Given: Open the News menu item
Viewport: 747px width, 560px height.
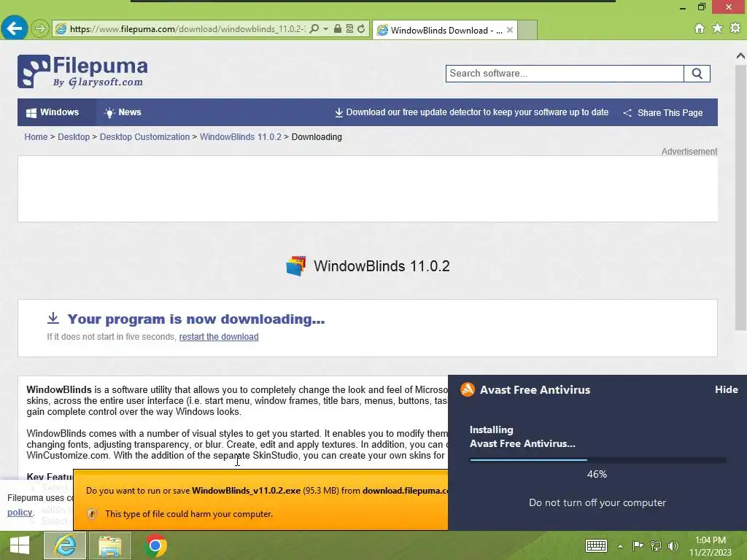Looking at the screenshot, I should click(x=123, y=112).
